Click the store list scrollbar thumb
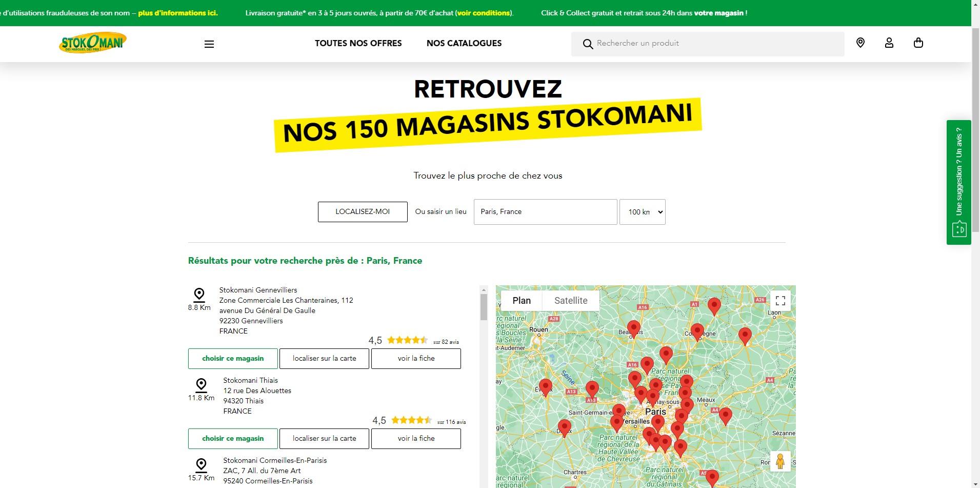Screen dimensions: 980x488 coord(484,307)
